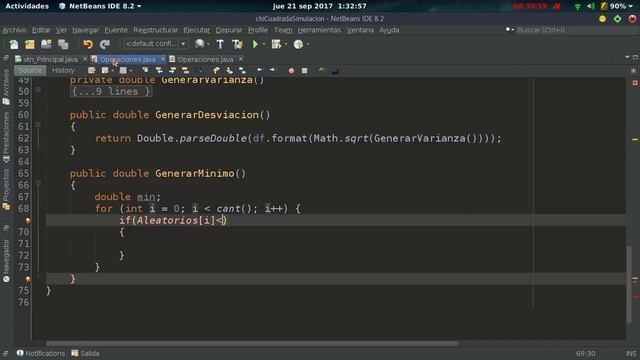Click the globe browser icon in toolbar
Image resolution: width=640 pixels, height=360 pixels.
199,44
